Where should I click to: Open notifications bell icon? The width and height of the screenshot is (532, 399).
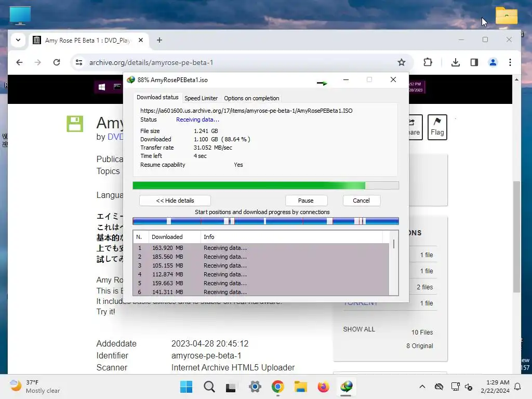pos(518,387)
